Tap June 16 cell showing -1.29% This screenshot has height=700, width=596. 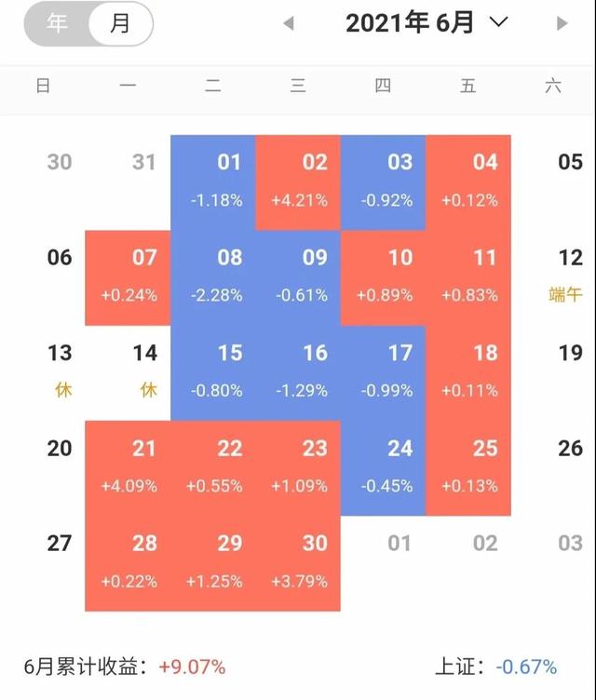315,370
